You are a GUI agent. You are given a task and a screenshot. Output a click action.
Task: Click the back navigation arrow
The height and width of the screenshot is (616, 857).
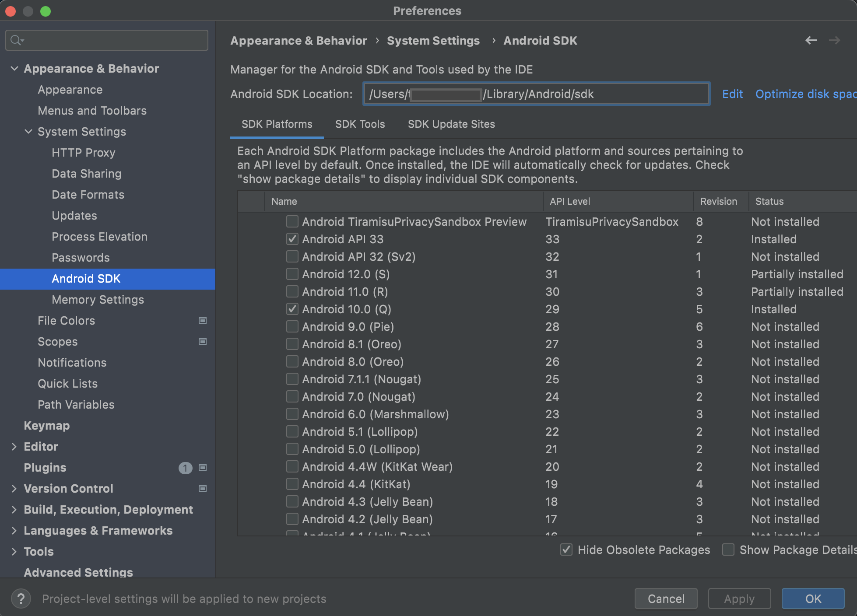(x=811, y=40)
